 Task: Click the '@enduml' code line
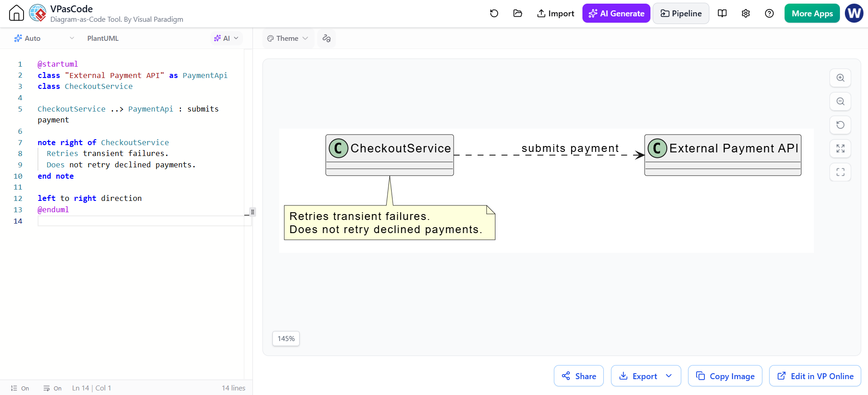pyautogui.click(x=53, y=210)
